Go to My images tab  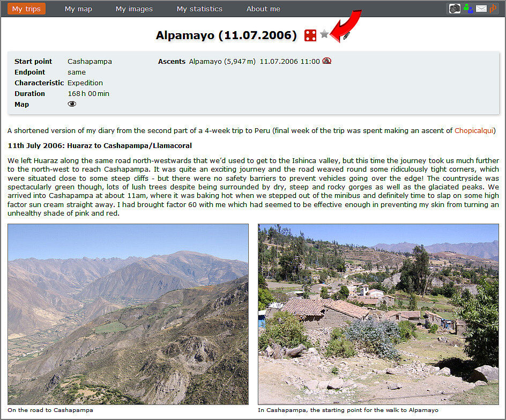(134, 9)
